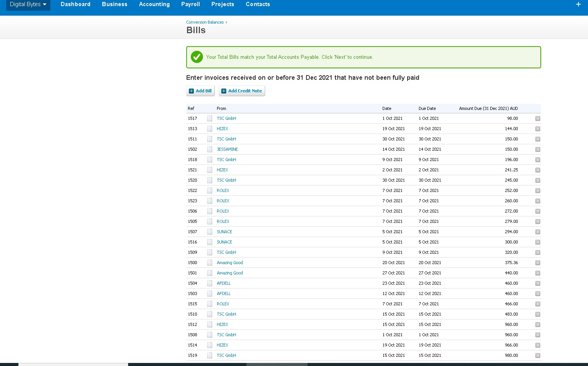Open ROLEX link on bill 1505
The height and width of the screenshot is (366, 588).
click(x=223, y=221)
